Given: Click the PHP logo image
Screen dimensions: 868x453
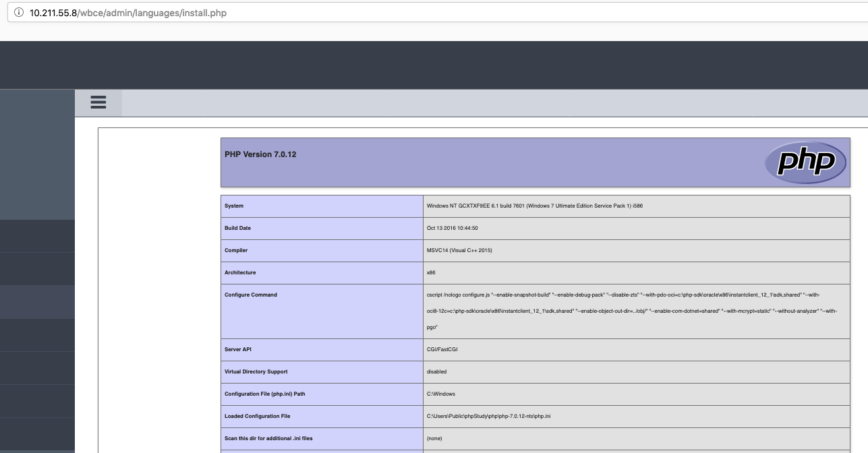Looking at the screenshot, I should [805, 162].
